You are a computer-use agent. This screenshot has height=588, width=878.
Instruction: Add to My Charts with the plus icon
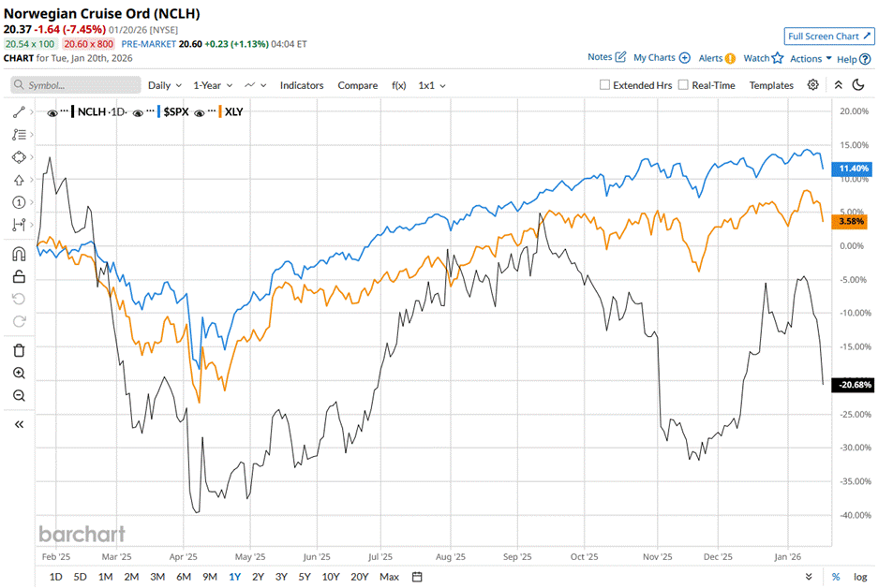coord(684,58)
